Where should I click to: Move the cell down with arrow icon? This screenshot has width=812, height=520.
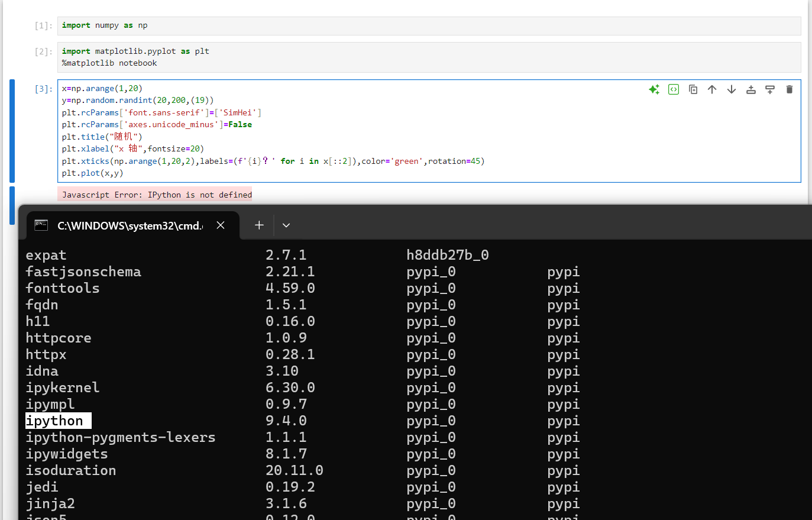click(x=732, y=89)
